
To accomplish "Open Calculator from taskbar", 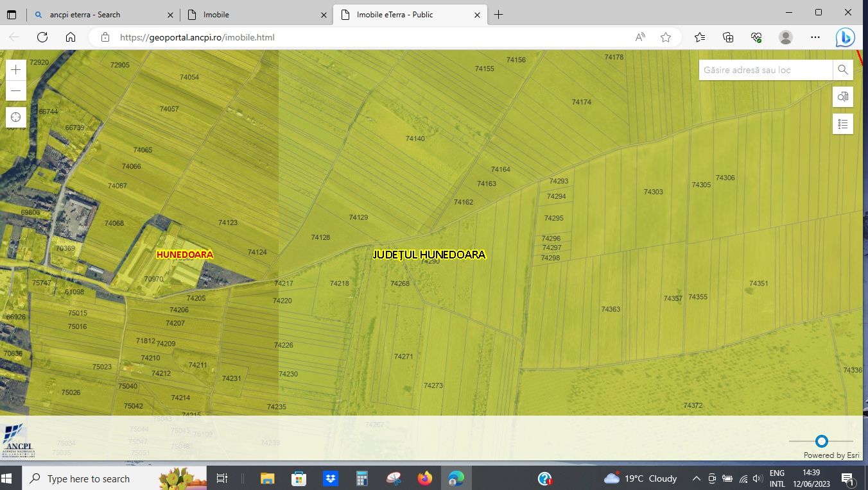I will tap(362, 478).
